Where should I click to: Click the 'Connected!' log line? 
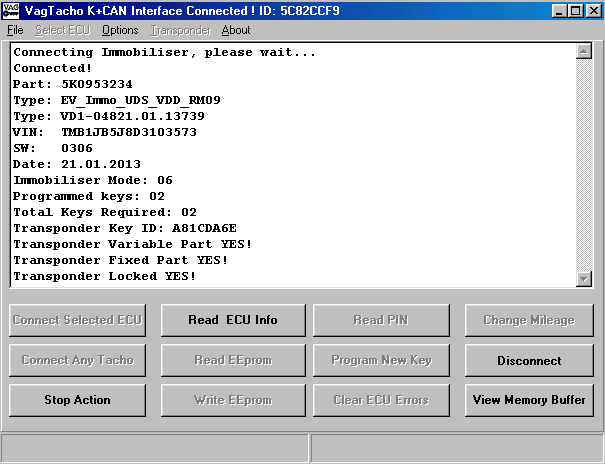53,68
